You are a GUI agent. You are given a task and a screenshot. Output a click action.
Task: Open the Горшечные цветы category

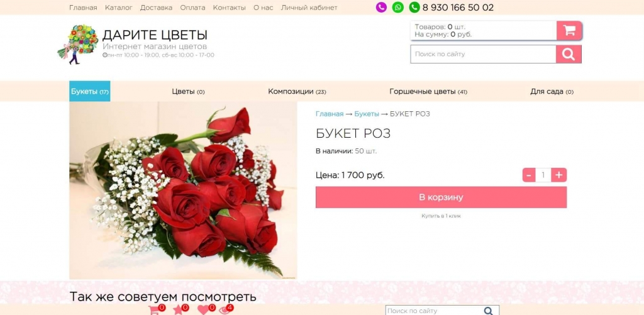[428, 92]
